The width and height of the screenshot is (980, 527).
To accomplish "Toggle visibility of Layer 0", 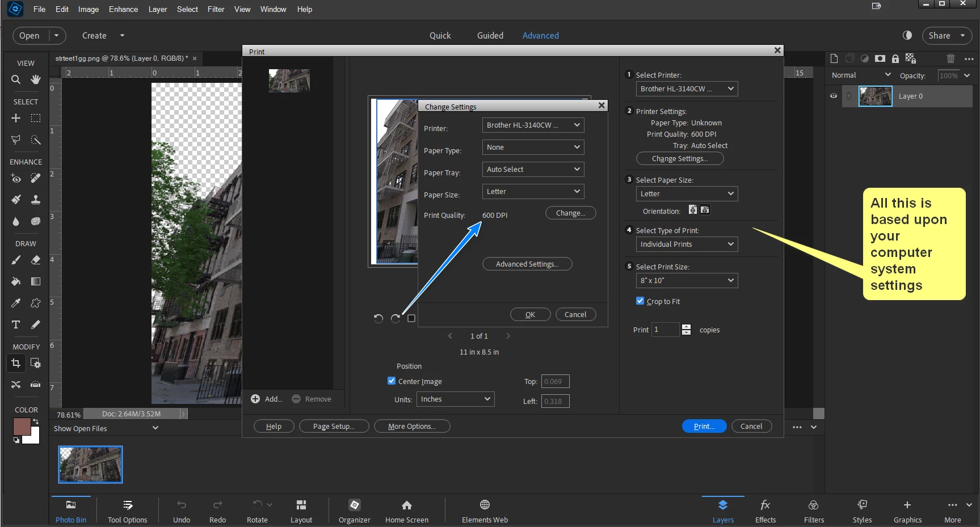I will click(x=834, y=96).
